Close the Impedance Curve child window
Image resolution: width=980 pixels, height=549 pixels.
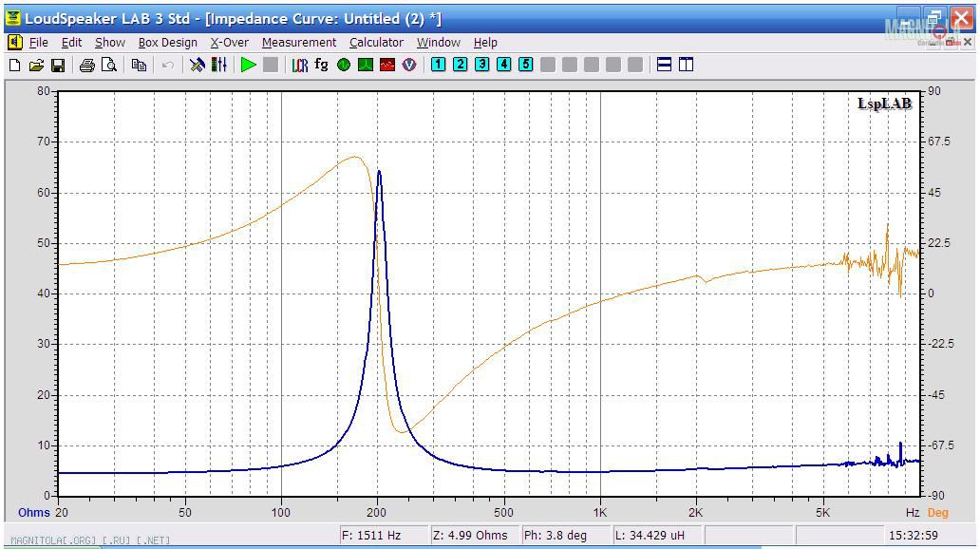pos(968,42)
